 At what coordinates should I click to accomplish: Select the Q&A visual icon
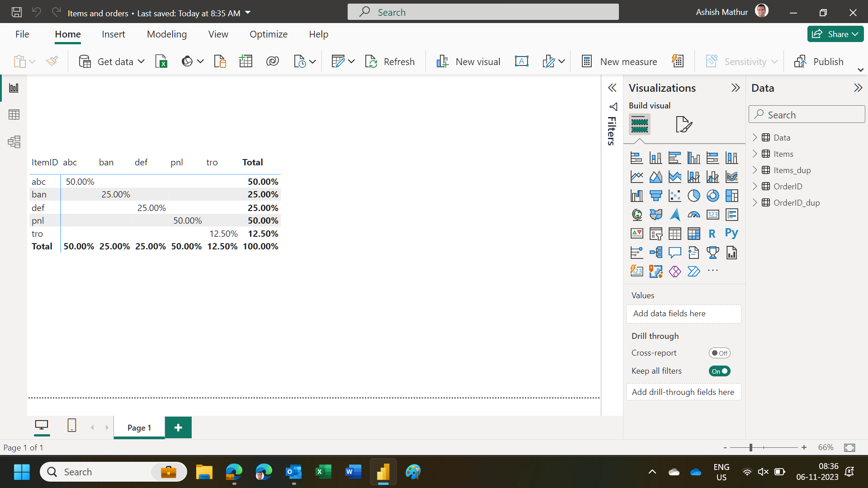point(675,253)
